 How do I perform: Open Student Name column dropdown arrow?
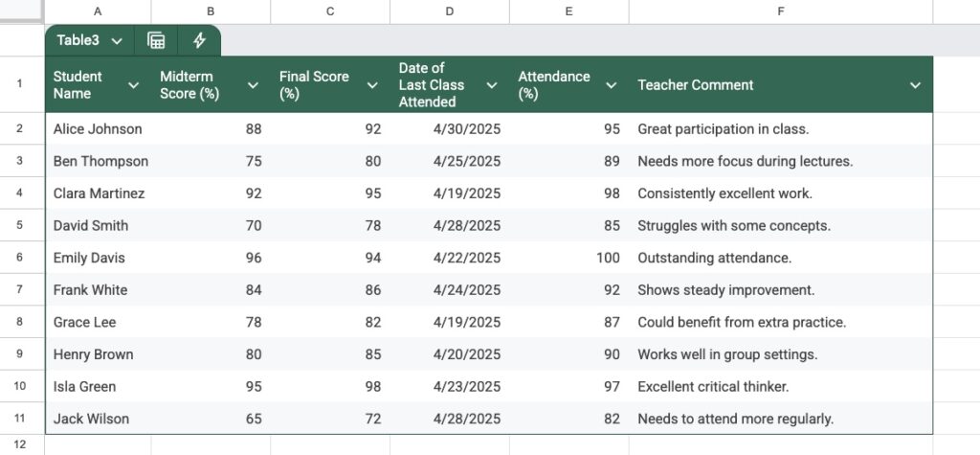coord(134,85)
